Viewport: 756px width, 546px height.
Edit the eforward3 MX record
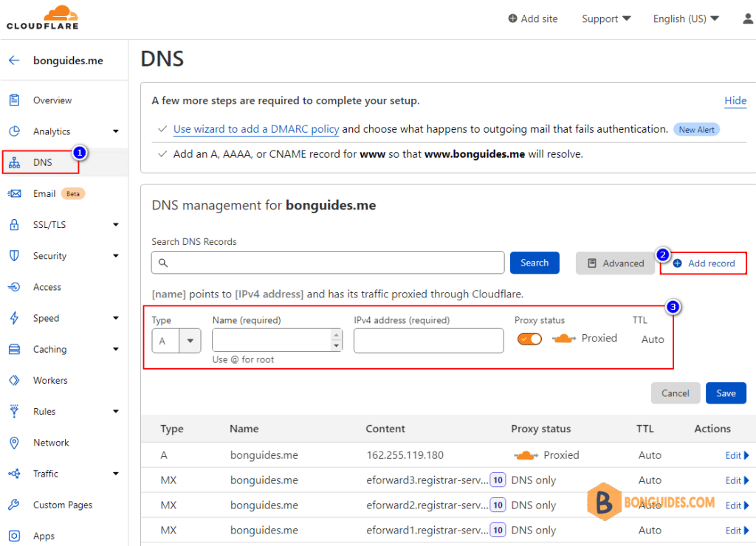pos(737,480)
